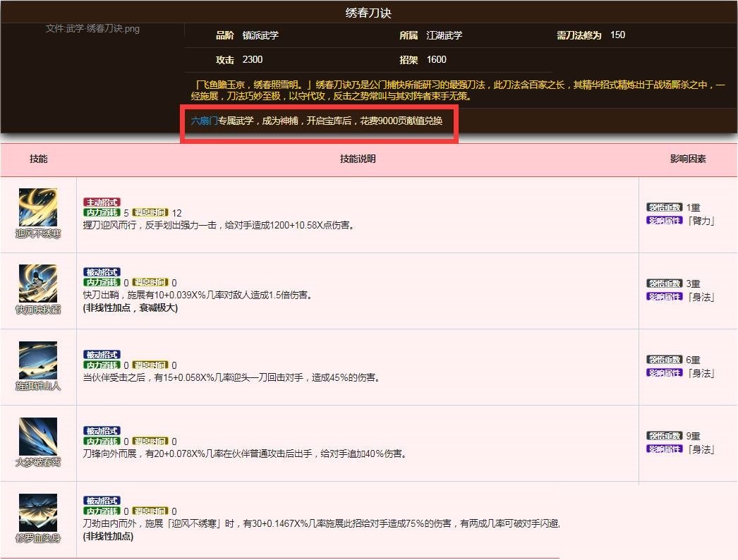Click the red 主动招式 badge
This screenshot has height=560, width=738.
click(x=102, y=202)
